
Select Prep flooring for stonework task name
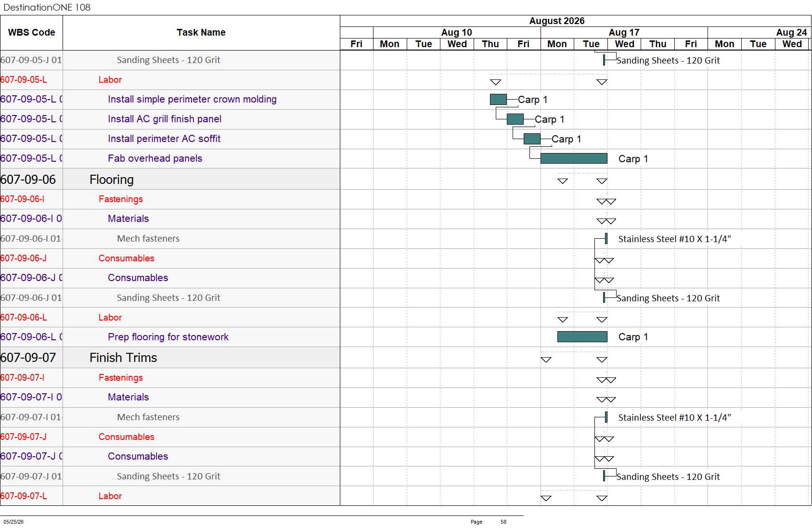(x=168, y=337)
